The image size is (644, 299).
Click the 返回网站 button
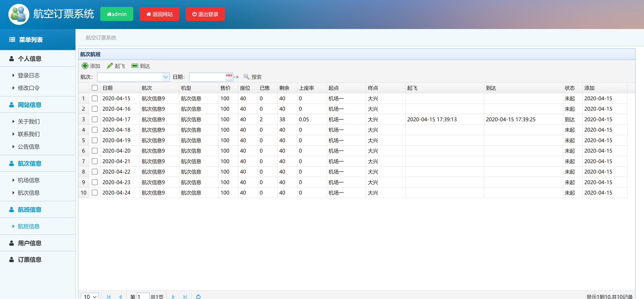click(x=159, y=14)
